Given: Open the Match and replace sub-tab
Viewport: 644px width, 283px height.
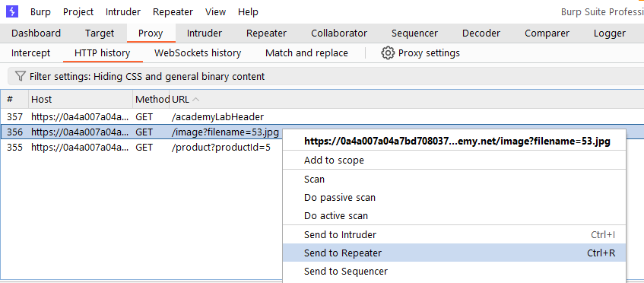Looking at the screenshot, I should click(x=307, y=53).
